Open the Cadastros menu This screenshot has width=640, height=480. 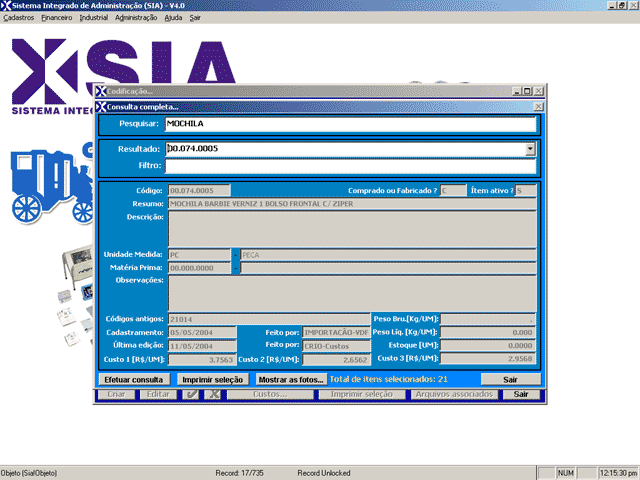pos(19,18)
